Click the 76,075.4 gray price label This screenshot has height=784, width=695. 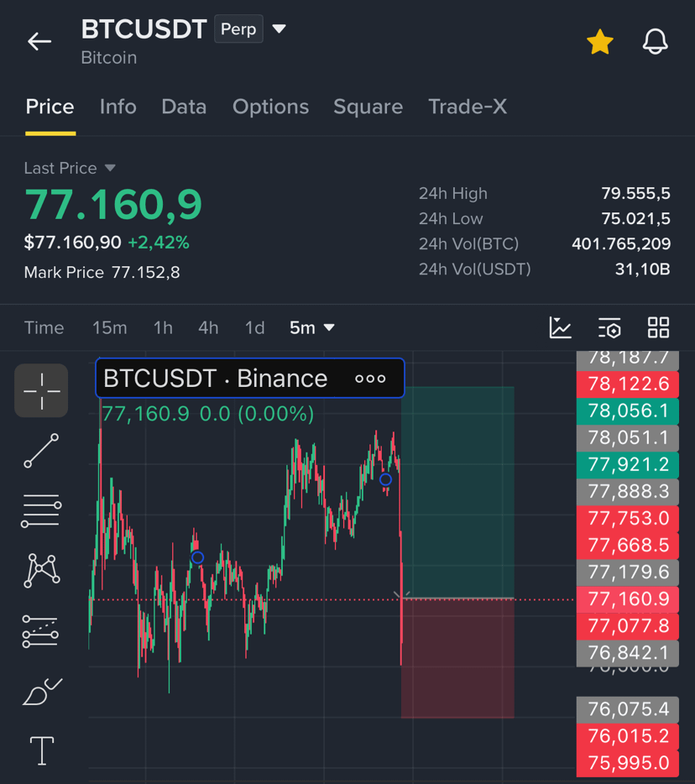coord(628,709)
